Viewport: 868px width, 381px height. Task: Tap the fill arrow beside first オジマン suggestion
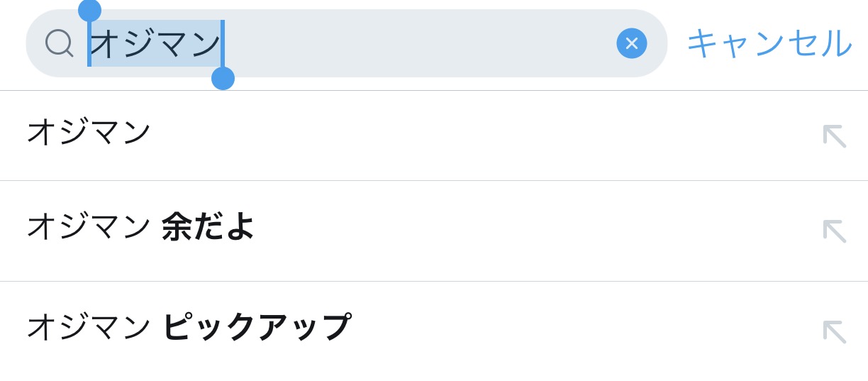click(x=834, y=136)
